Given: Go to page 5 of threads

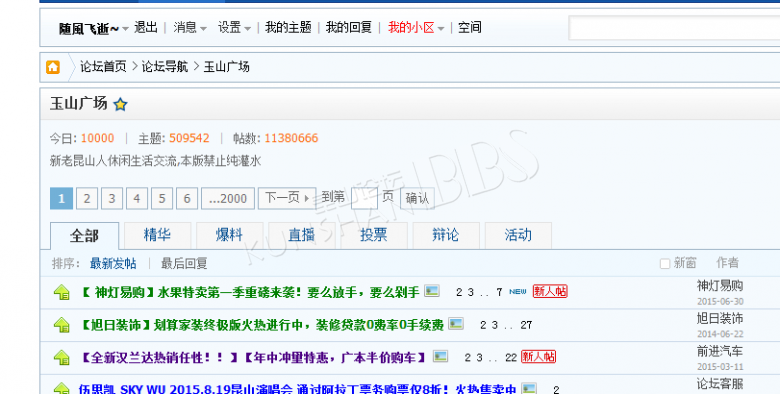Looking at the screenshot, I should tap(162, 198).
